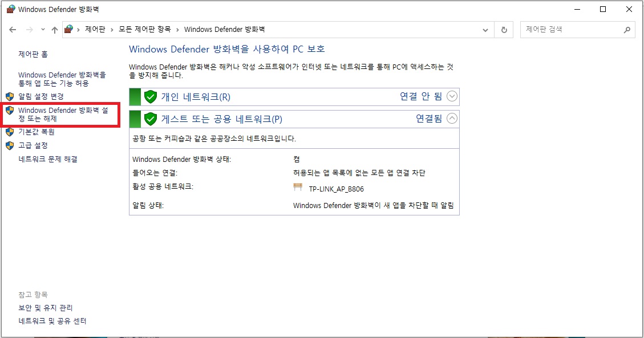Click green shield icon for 게스트 또는 공용 네트워크
This screenshot has width=644, height=338.
(x=151, y=119)
